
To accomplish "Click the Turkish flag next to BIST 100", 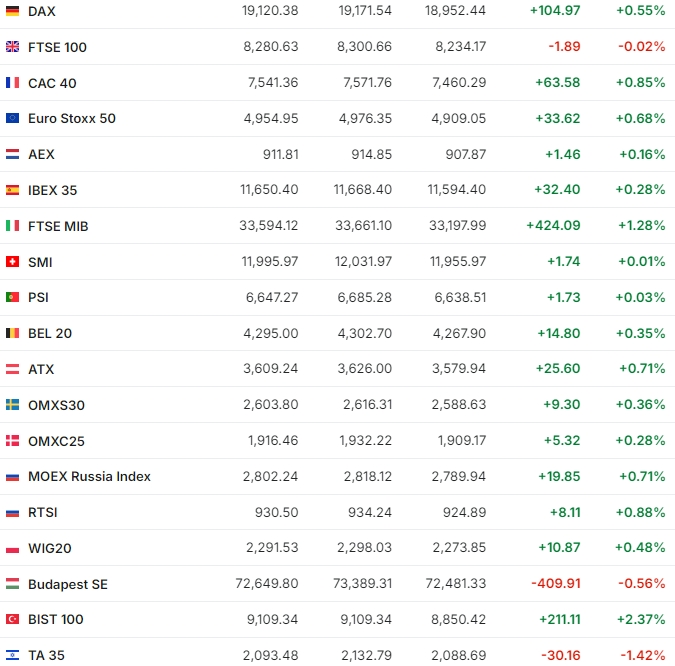I will [12, 620].
